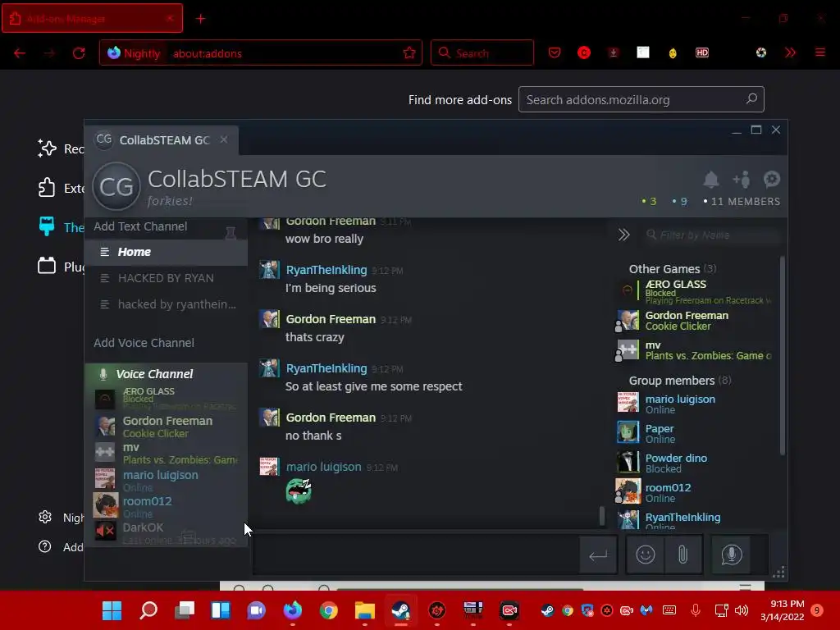
Task: Click ÆRO GLASS under Other Games
Action: 694,291
